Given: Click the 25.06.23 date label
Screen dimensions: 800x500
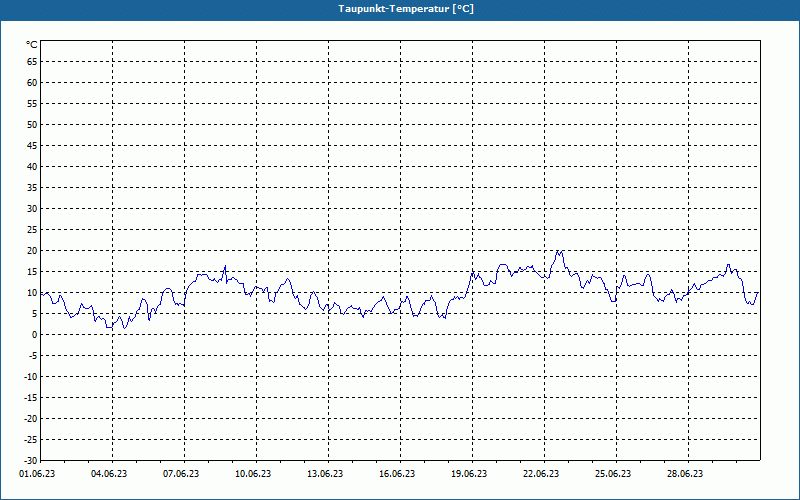Looking at the screenshot, I should pyautogui.click(x=613, y=474).
